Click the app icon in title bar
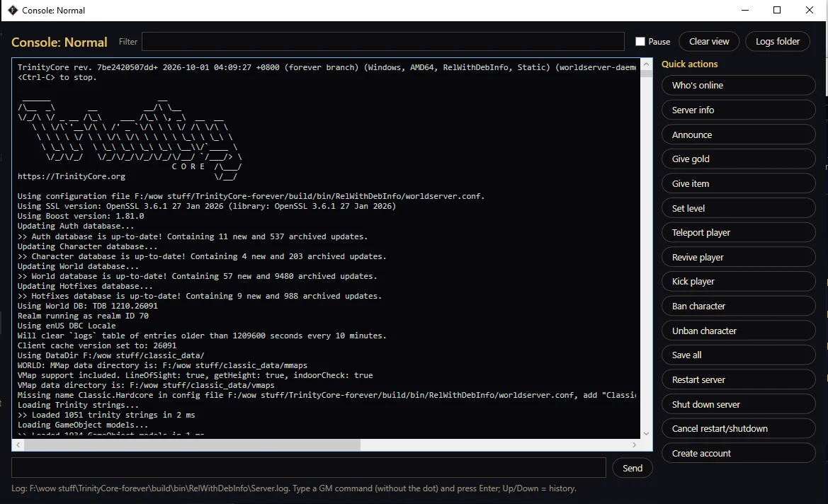The height and width of the screenshot is (504, 828). 13,10
